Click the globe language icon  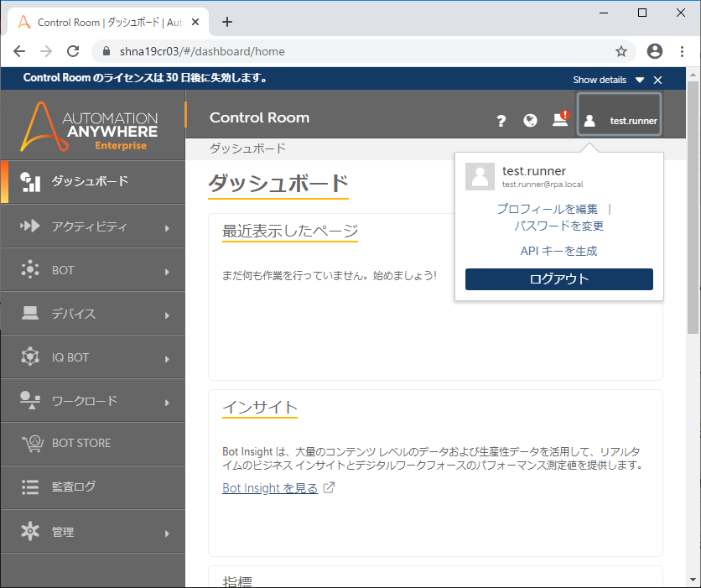(530, 120)
